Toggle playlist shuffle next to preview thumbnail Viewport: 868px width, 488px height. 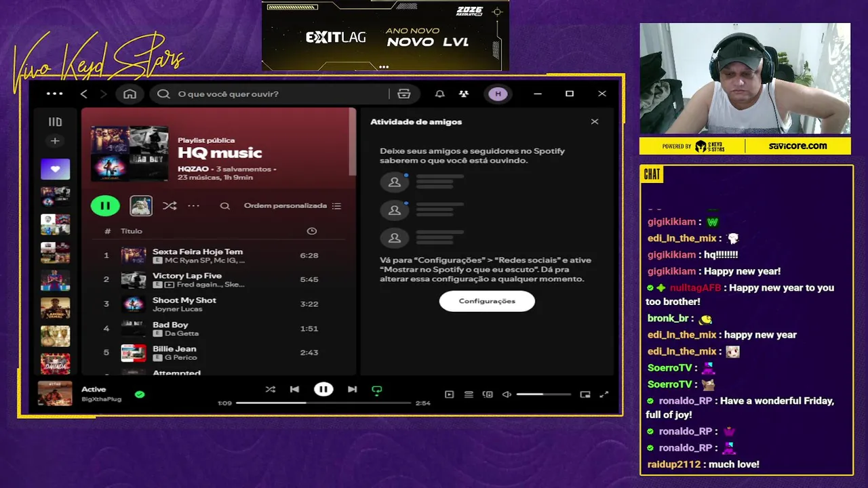(170, 205)
